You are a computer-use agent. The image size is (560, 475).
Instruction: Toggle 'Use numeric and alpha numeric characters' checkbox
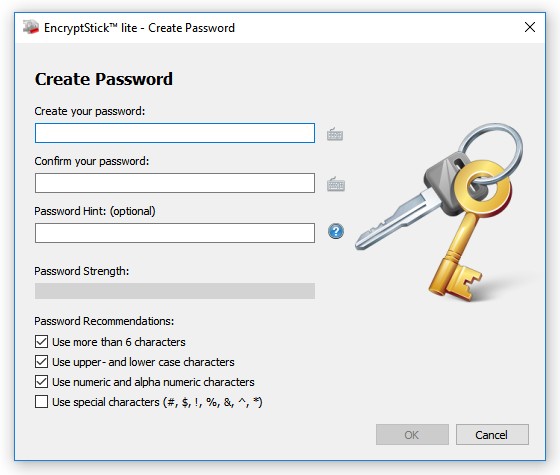(41, 382)
